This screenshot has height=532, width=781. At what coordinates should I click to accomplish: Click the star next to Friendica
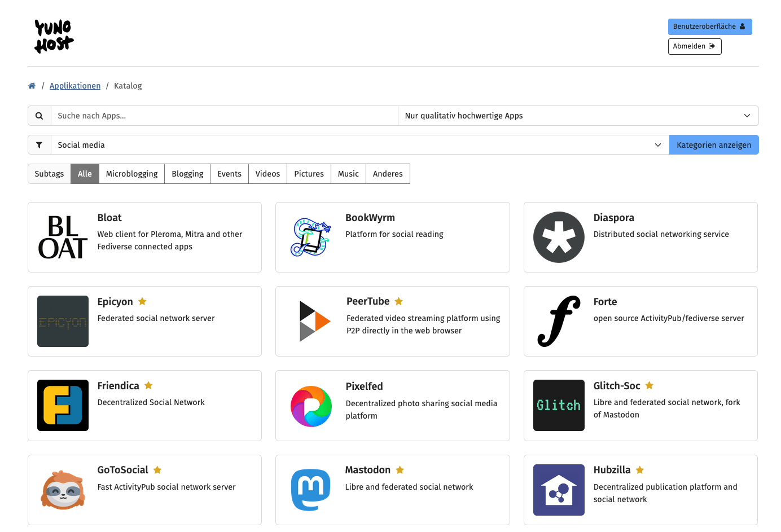point(148,385)
